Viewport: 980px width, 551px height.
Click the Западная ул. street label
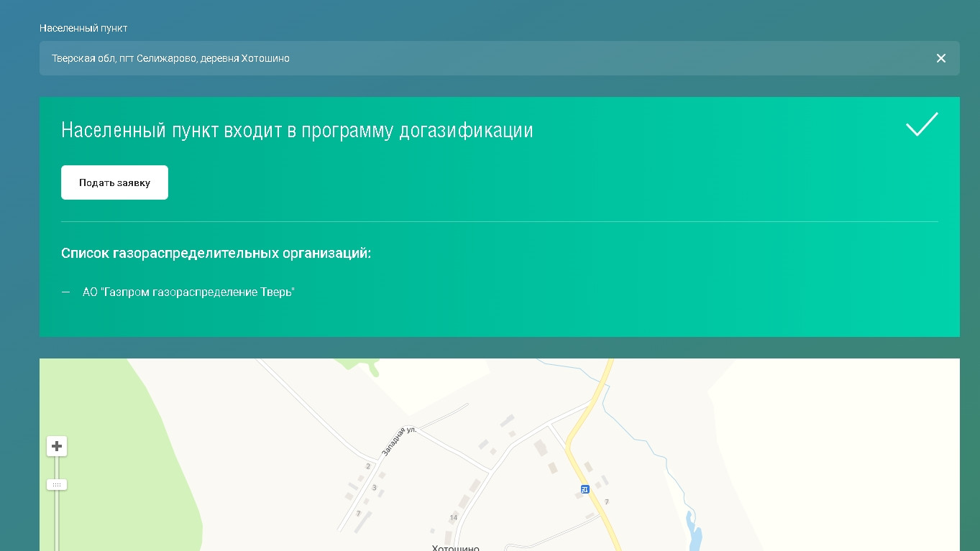point(399,441)
